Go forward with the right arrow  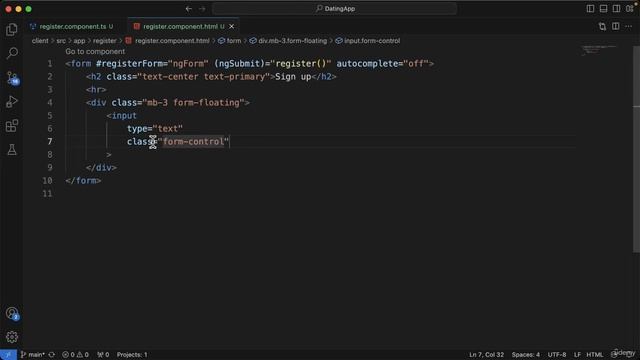tap(202, 9)
